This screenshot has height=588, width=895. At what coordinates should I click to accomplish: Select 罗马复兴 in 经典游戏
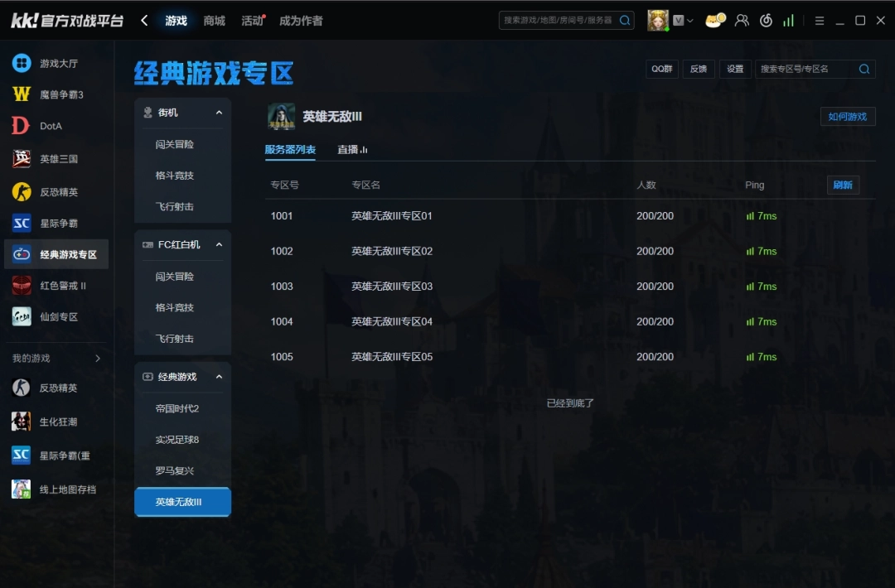(x=175, y=470)
